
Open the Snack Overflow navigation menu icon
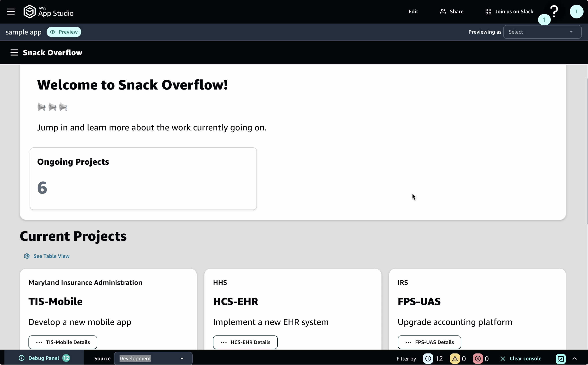click(14, 53)
